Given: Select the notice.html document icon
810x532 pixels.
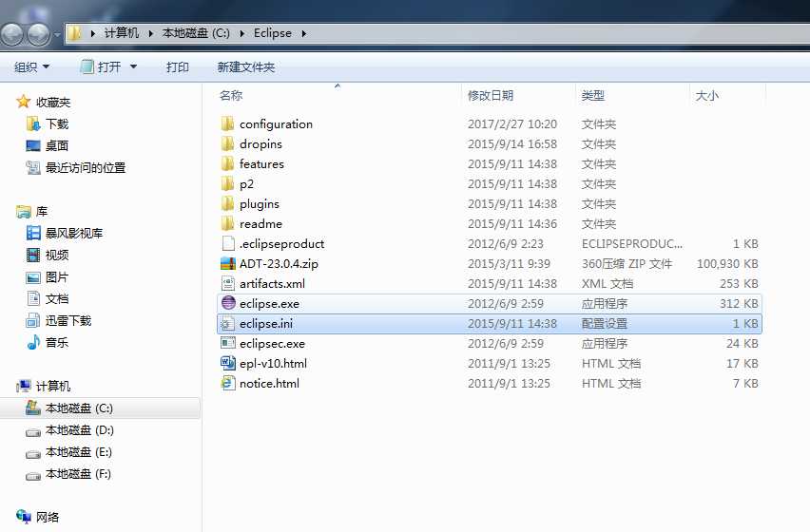Looking at the screenshot, I should click(x=228, y=384).
